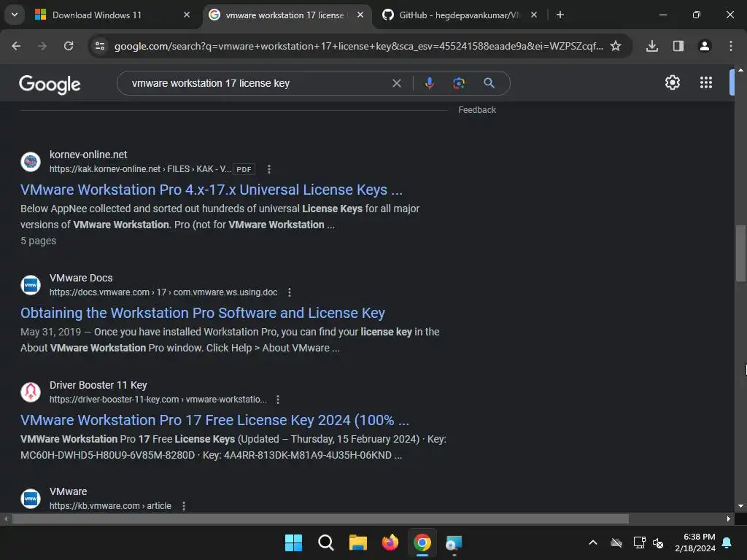Image resolution: width=747 pixels, height=560 pixels.
Task: Start voice search with microphone icon
Action: tap(429, 83)
